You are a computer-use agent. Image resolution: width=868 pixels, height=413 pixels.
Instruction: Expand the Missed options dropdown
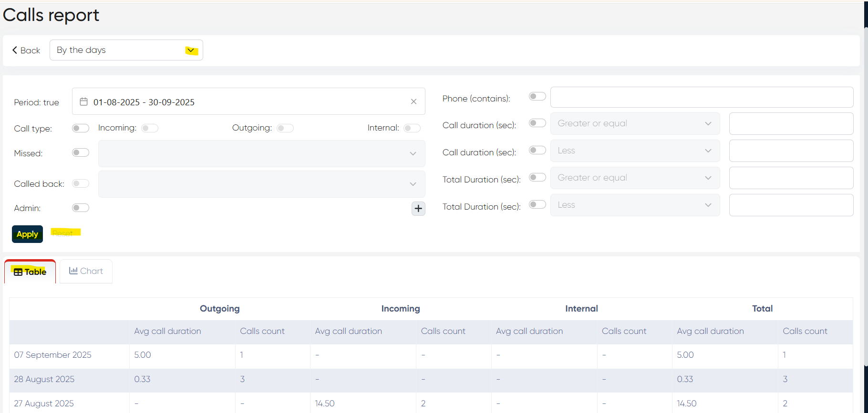pos(261,153)
